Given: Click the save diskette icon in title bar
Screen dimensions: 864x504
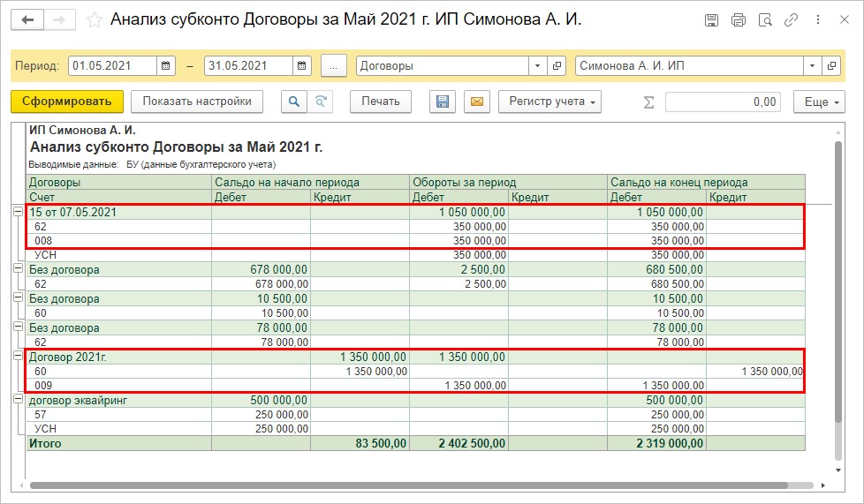Looking at the screenshot, I should tap(711, 20).
